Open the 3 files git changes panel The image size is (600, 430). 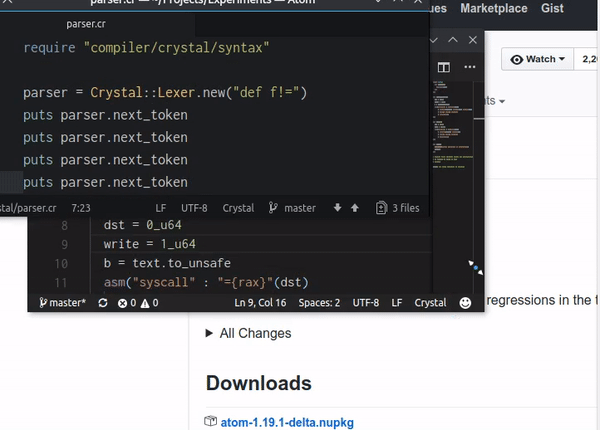tap(398, 208)
